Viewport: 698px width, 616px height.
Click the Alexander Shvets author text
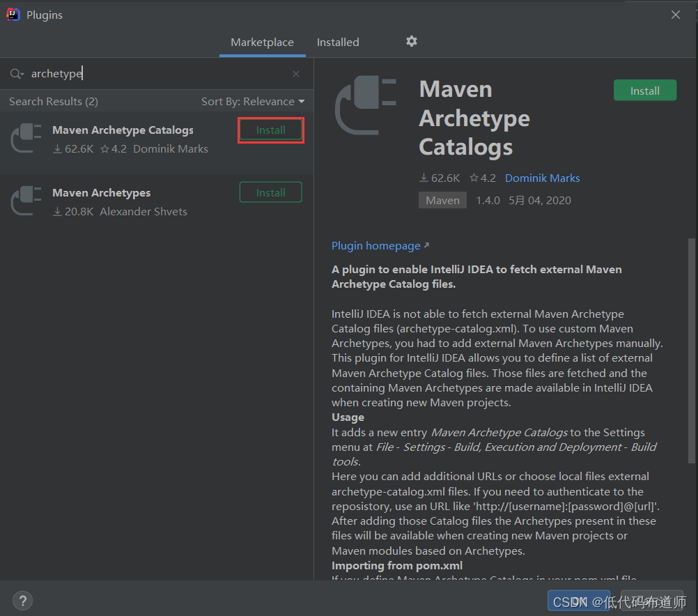(144, 212)
